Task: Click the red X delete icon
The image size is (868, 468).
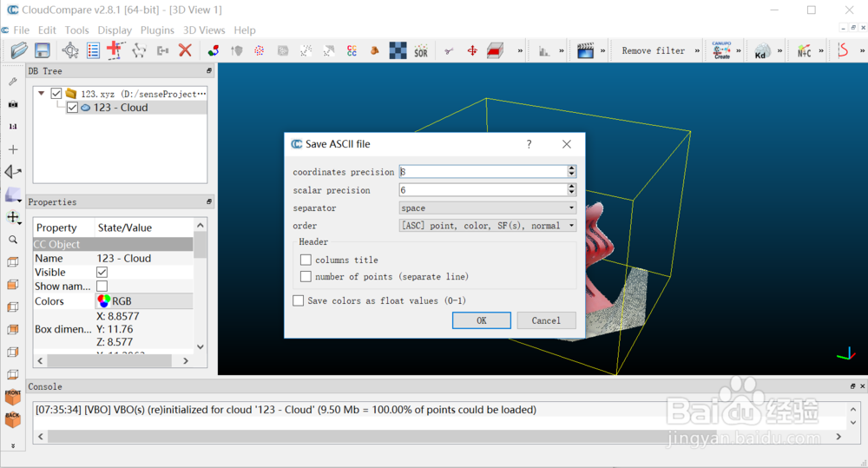Action: pyautogui.click(x=185, y=50)
